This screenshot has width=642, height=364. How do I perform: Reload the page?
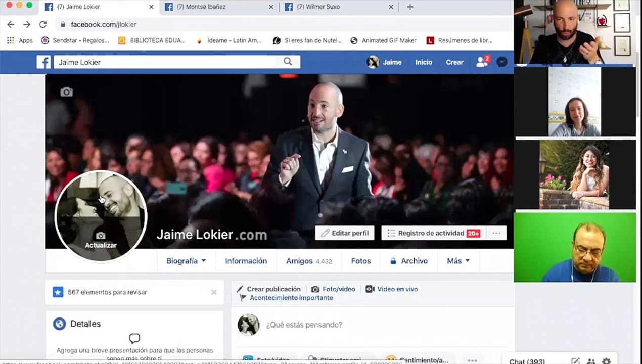(43, 24)
